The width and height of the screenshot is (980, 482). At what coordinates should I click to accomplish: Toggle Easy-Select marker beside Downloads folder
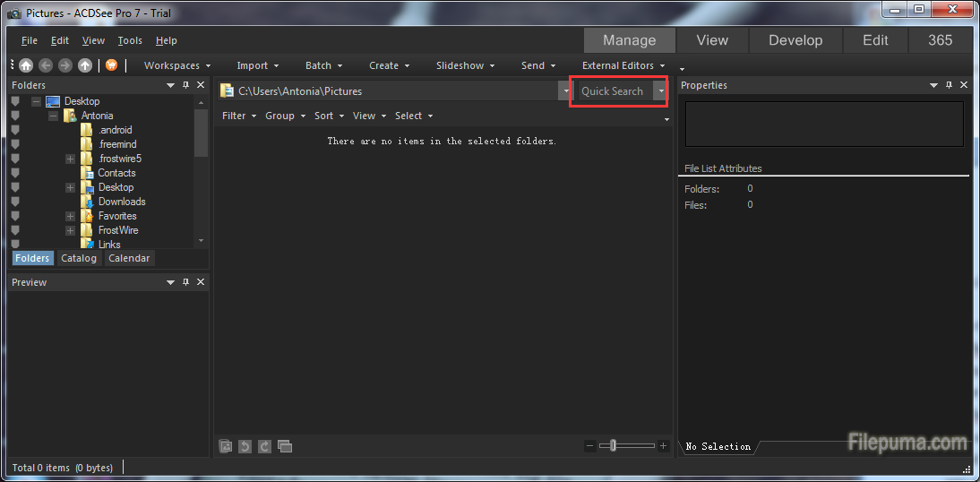(15, 202)
